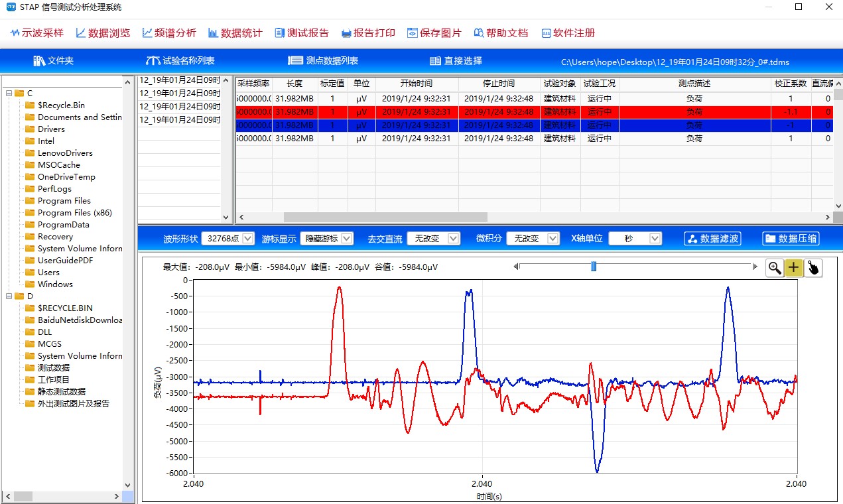Collapse the C drive tree node

coord(9,94)
